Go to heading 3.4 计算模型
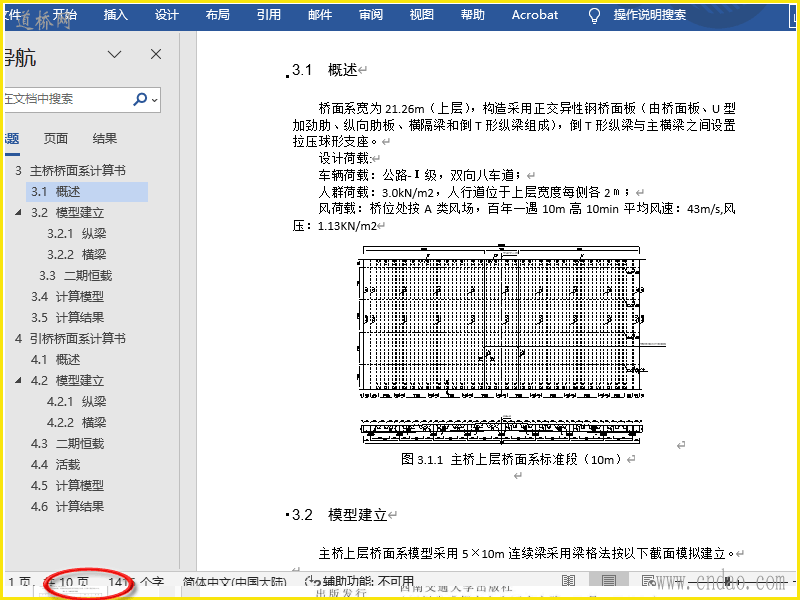The image size is (800, 600). (67, 296)
